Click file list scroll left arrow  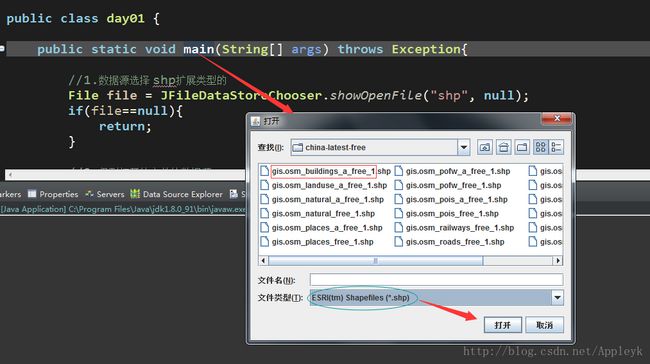[x=263, y=260]
